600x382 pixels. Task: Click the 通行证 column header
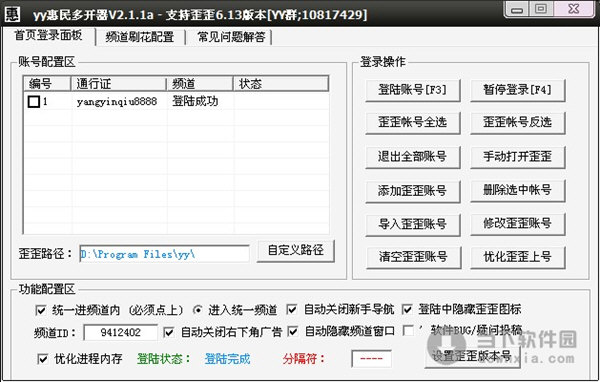coord(119,84)
